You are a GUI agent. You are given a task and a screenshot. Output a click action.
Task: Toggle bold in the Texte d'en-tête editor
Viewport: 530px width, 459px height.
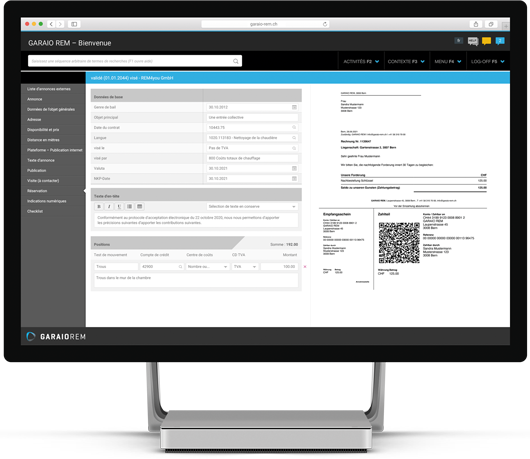tap(99, 207)
